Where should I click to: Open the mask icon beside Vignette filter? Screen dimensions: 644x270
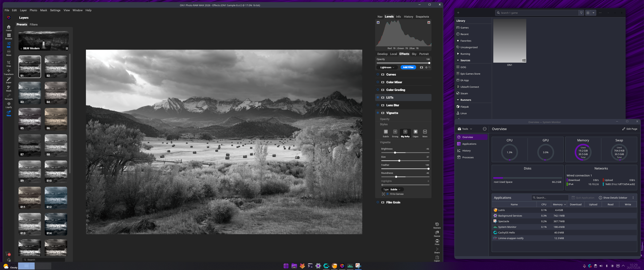click(382, 113)
